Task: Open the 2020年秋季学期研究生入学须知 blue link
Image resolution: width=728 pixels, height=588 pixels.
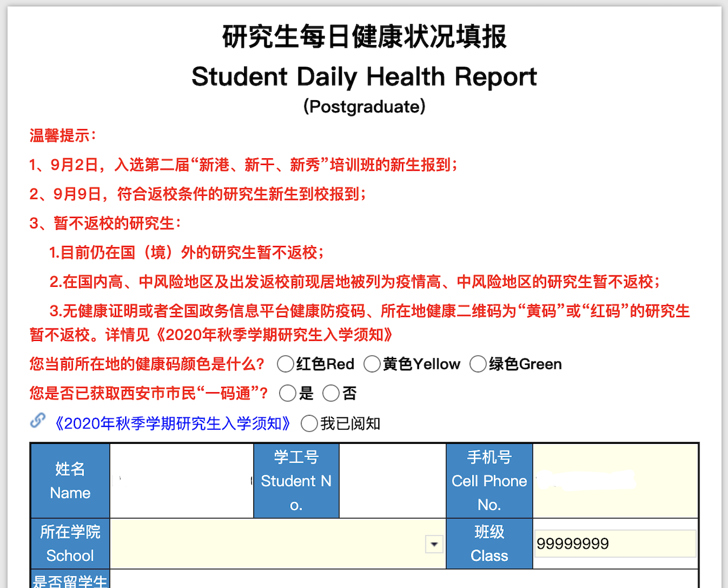Action: (x=172, y=423)
